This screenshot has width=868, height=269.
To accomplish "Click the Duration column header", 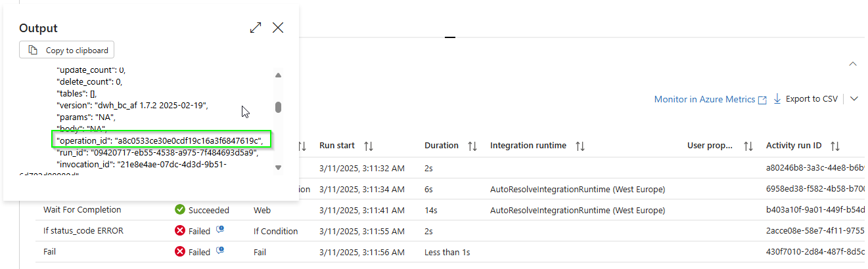I will tap(442, 146).
